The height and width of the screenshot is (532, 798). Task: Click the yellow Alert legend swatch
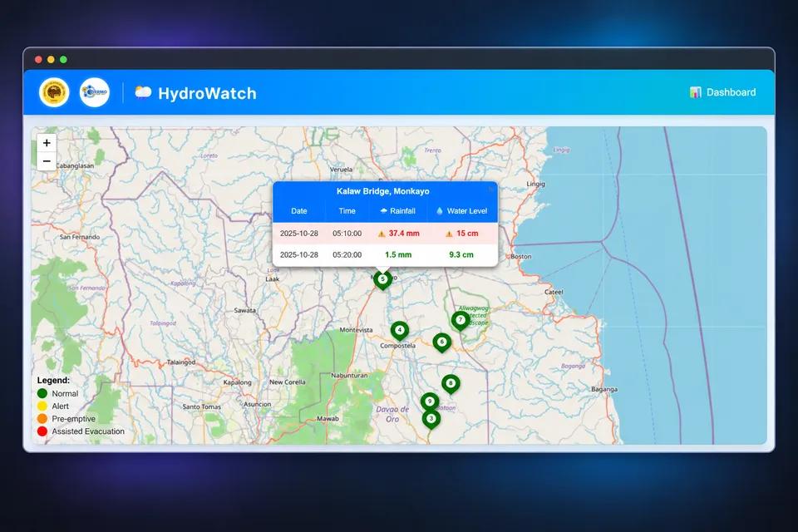(x=42, y=406)
